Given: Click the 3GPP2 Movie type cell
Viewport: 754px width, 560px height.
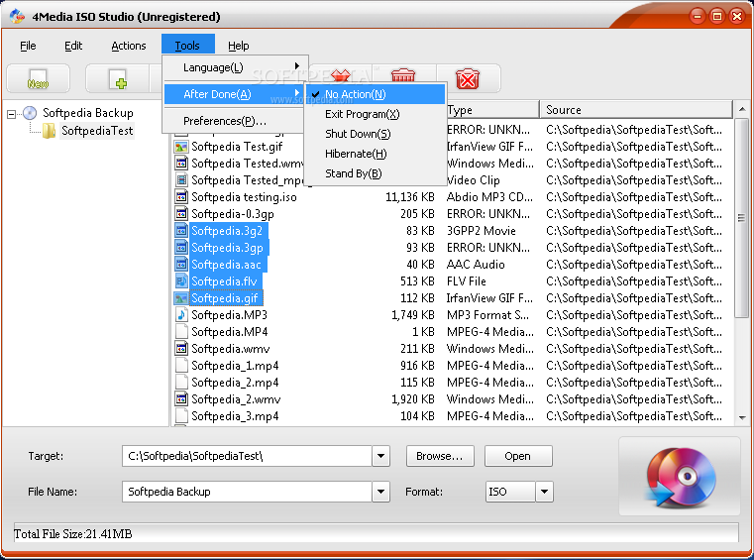Looking at the screenshot, I should pos(482,231).
